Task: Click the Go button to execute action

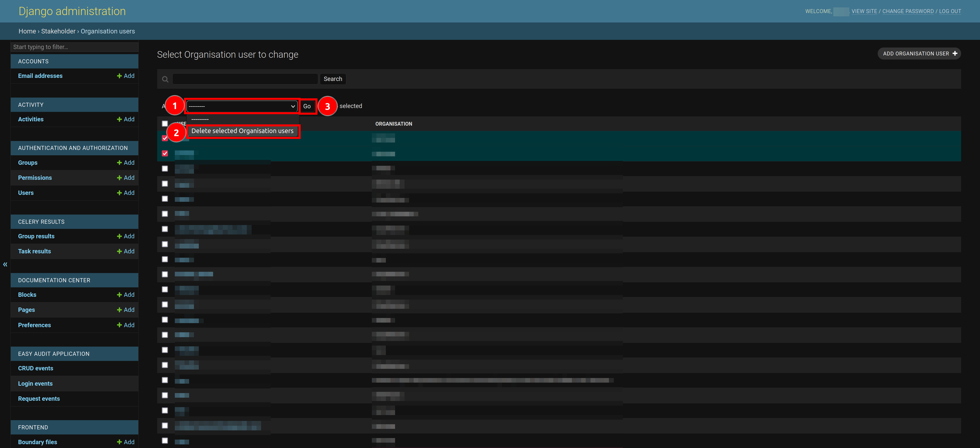Action: [307, 105]
